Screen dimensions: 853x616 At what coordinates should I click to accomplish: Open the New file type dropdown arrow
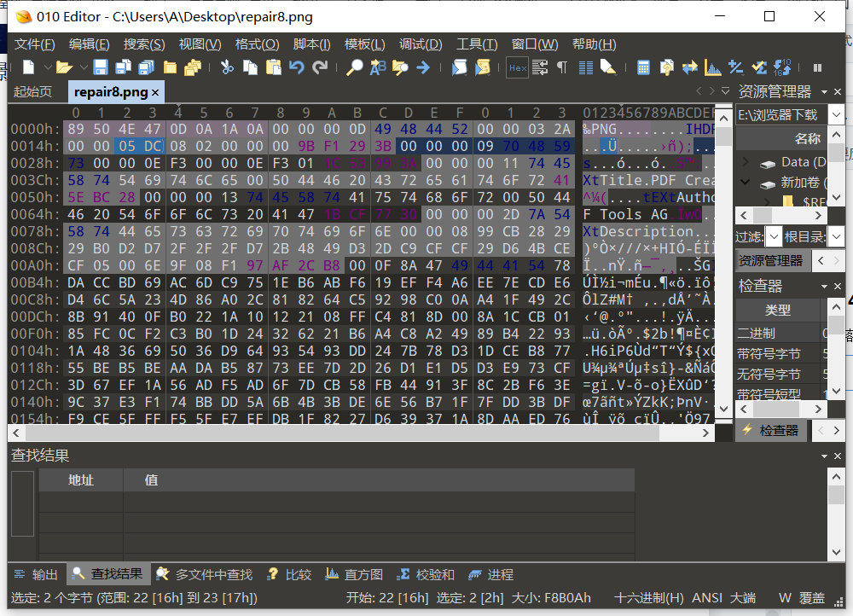point(48,67)
